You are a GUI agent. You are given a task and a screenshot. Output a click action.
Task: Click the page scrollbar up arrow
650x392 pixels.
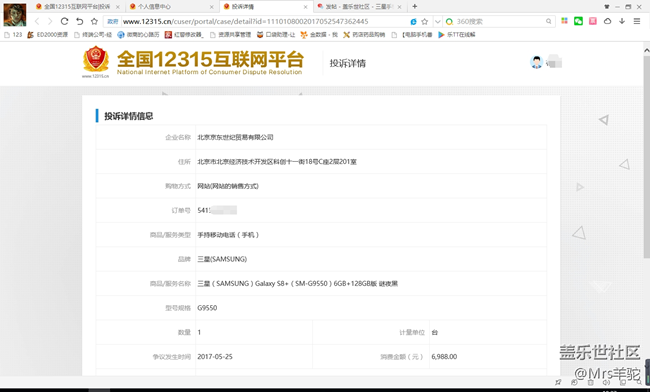pos(646,50)
